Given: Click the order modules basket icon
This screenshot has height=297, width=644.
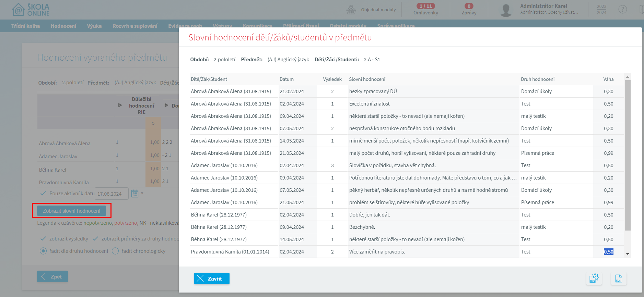Looking at the screenshot, I should click(351, 10).
